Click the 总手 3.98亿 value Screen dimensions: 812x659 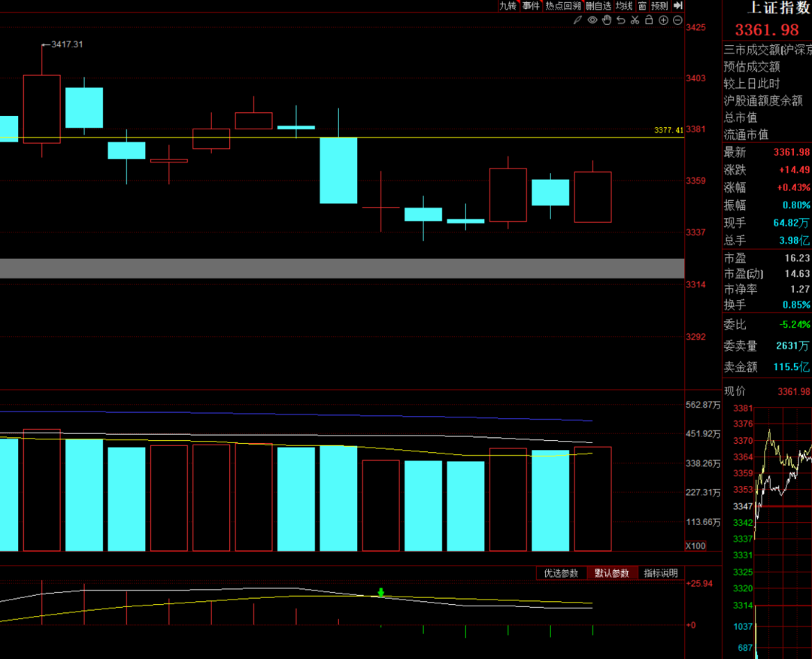[x=794, y=241]
